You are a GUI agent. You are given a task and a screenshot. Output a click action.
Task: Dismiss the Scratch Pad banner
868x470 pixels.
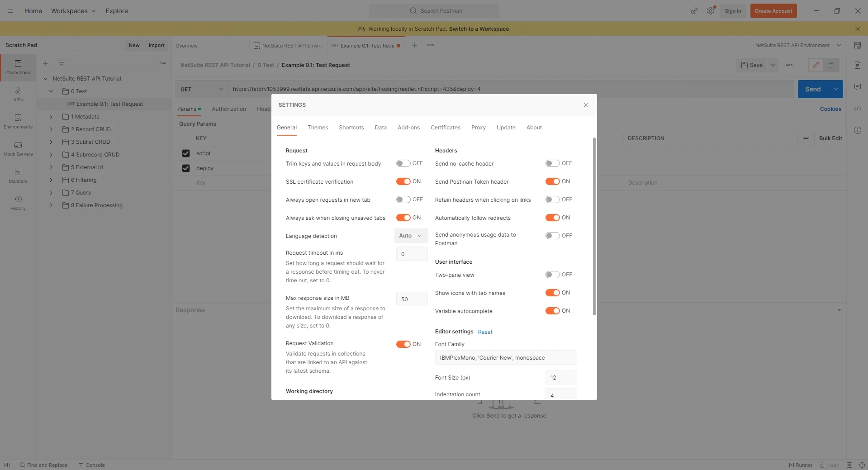point(858,29)
